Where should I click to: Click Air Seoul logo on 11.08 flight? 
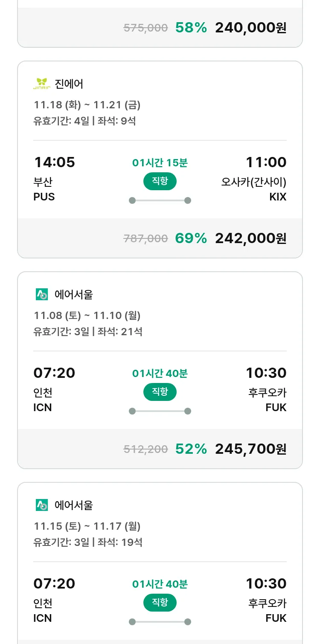(42, 294)
